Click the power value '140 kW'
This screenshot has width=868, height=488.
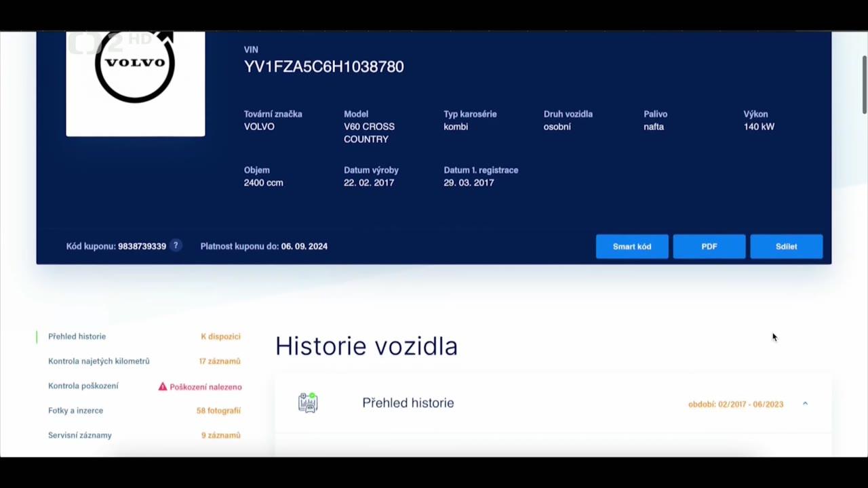point(759,127)
